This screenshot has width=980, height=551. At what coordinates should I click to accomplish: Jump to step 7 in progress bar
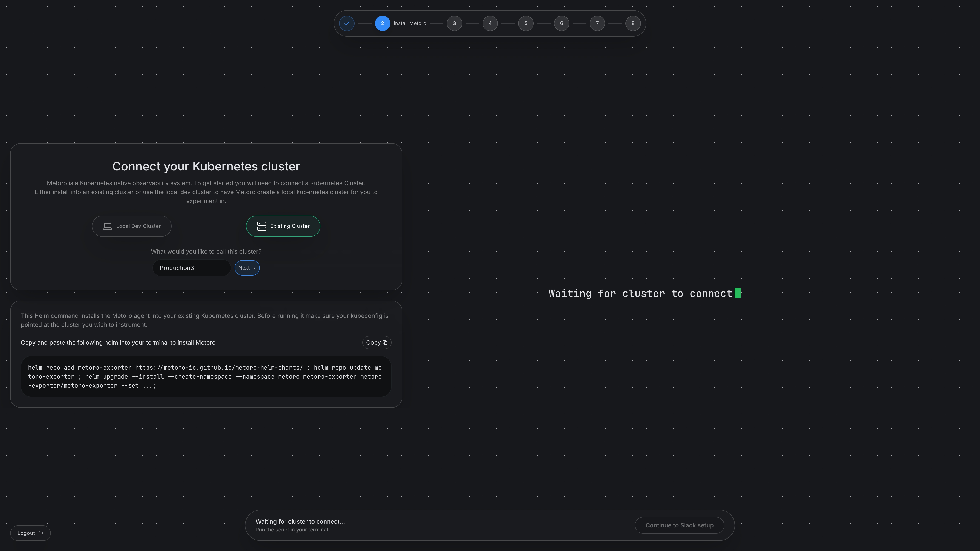click(597, 23)
